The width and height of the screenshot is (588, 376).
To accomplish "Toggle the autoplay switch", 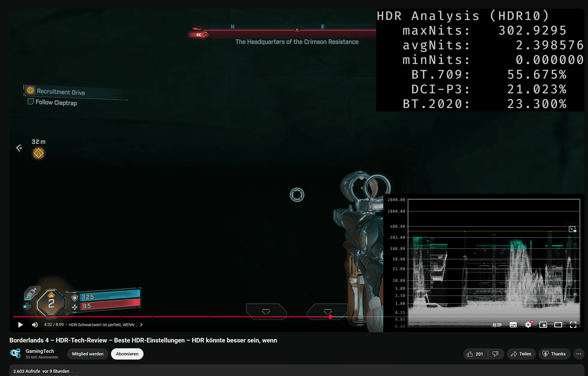I will coord(497,325).
